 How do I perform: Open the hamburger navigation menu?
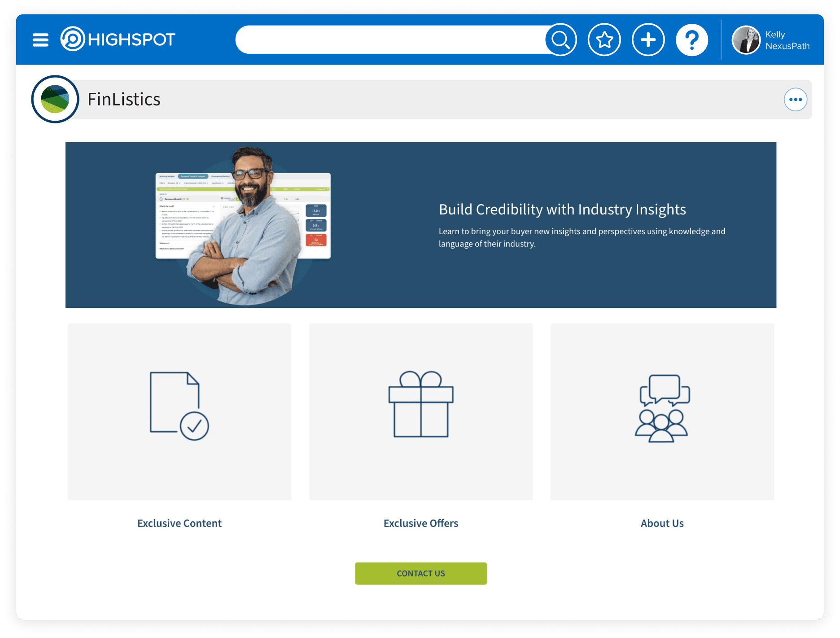(x=40, y=39)
